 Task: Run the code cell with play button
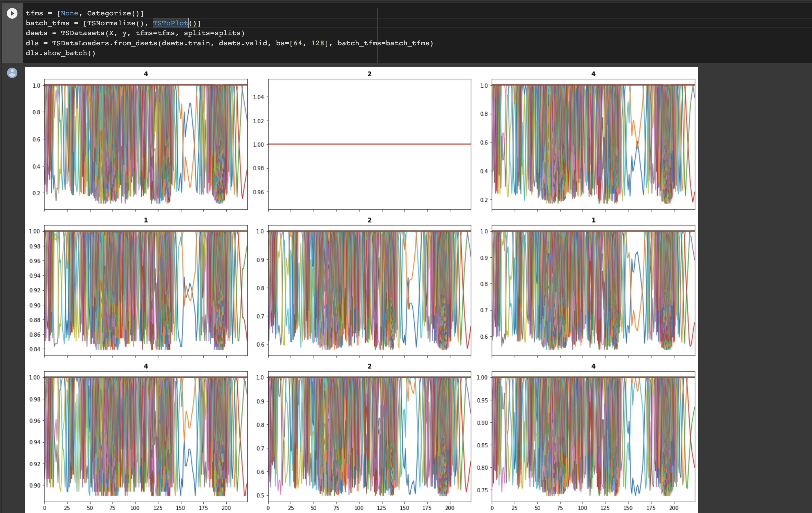12,13
